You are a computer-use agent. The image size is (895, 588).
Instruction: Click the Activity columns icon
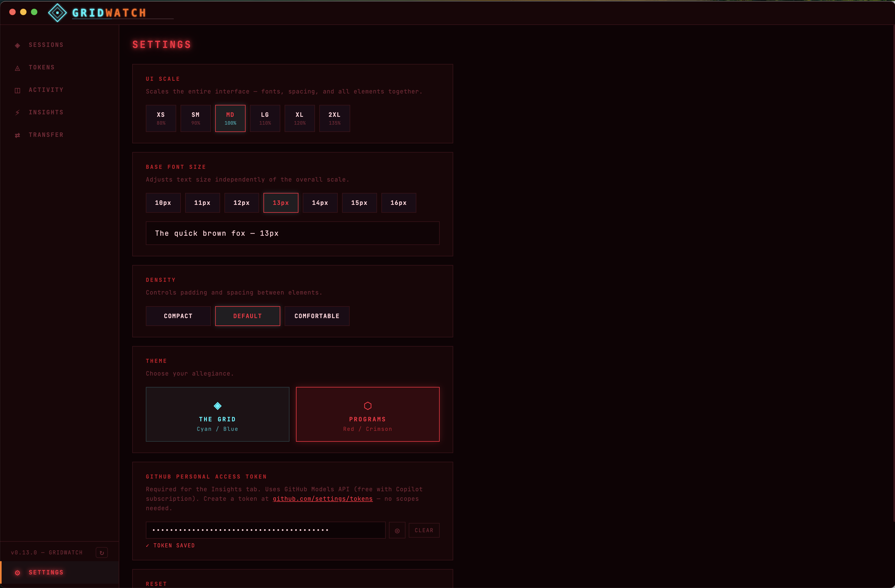pyautogui.click(x=18, y=90)
